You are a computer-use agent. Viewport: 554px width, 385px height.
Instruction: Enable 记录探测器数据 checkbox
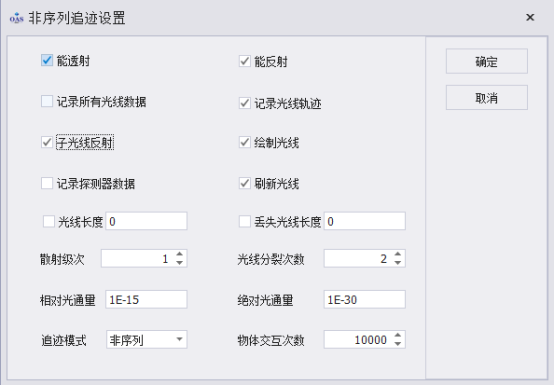click(47, 183)
